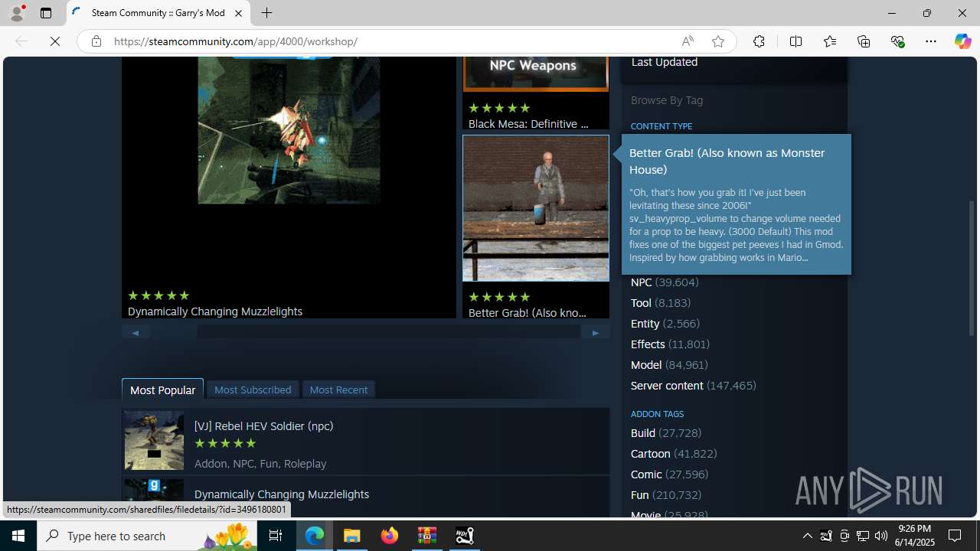This screenshot has width=980, height=551.
Task: Open [VJ] Rebel HEV Soldier (npc) item
Action: coord(263,426)
